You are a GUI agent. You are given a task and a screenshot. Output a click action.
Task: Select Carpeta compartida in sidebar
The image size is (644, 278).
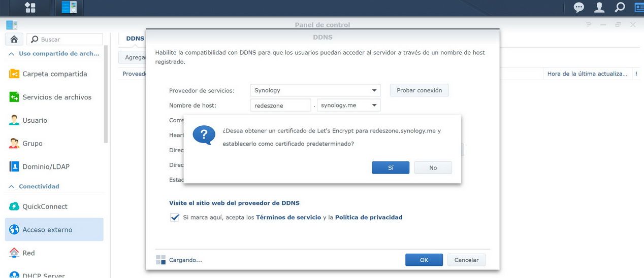55,74
